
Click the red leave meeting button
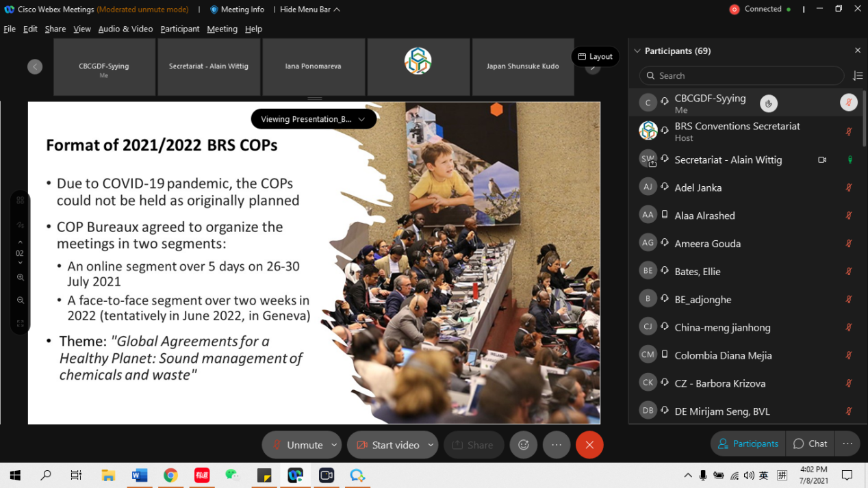(589, 445)
